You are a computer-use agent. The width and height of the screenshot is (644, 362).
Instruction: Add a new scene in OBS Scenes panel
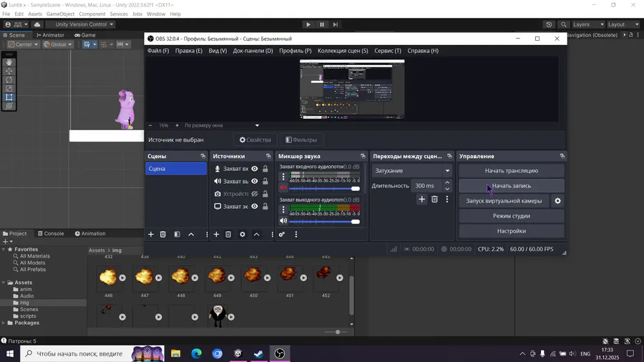[x=151, y=235]
